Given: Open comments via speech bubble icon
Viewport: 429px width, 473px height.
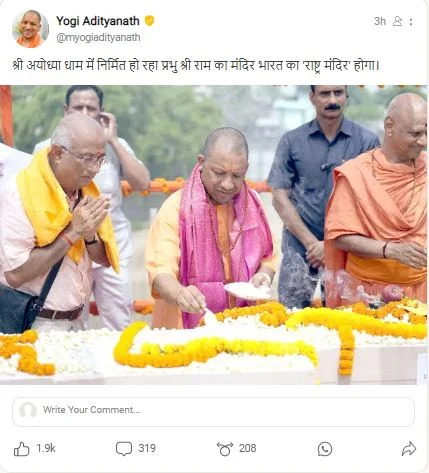Looking at the screenshot, I should point(124,449).
